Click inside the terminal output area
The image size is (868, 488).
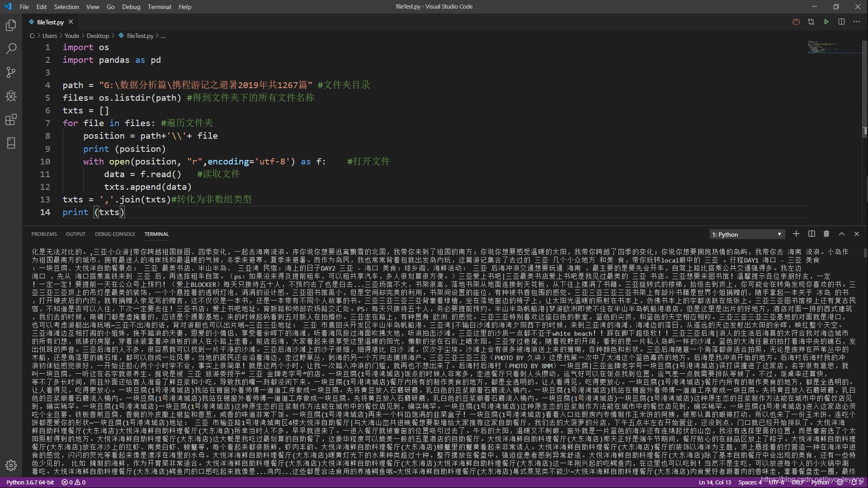coord(443,361)
